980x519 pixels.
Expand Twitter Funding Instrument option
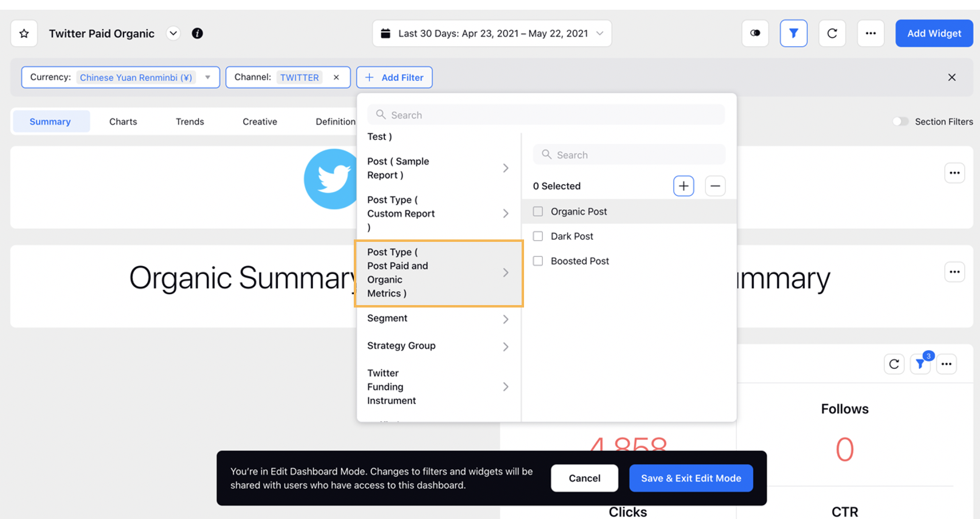click(x=438, y=387)
